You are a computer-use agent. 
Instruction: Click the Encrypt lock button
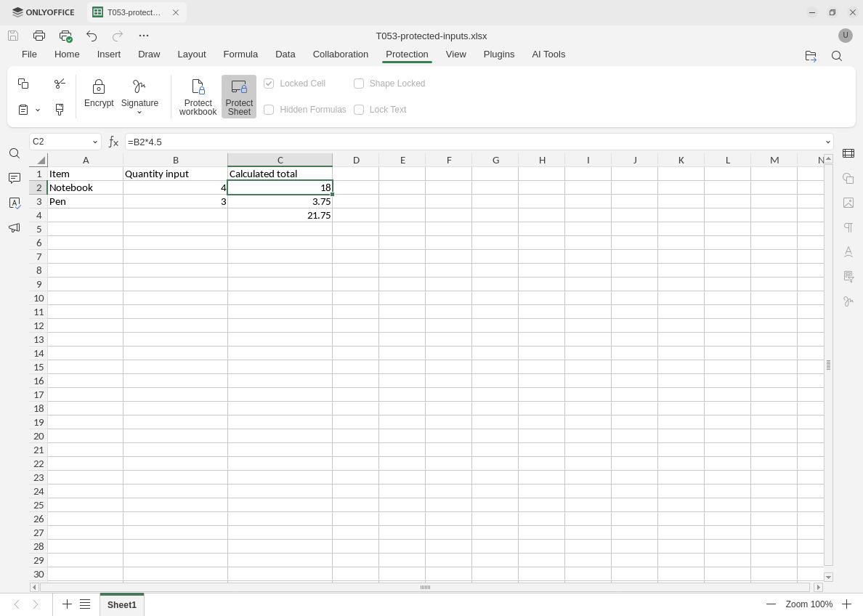[x=99, y=93]
